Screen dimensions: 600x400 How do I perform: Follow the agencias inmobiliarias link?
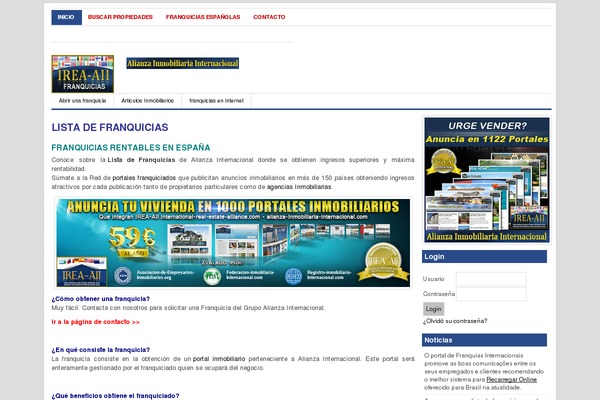tap(299, 187)
